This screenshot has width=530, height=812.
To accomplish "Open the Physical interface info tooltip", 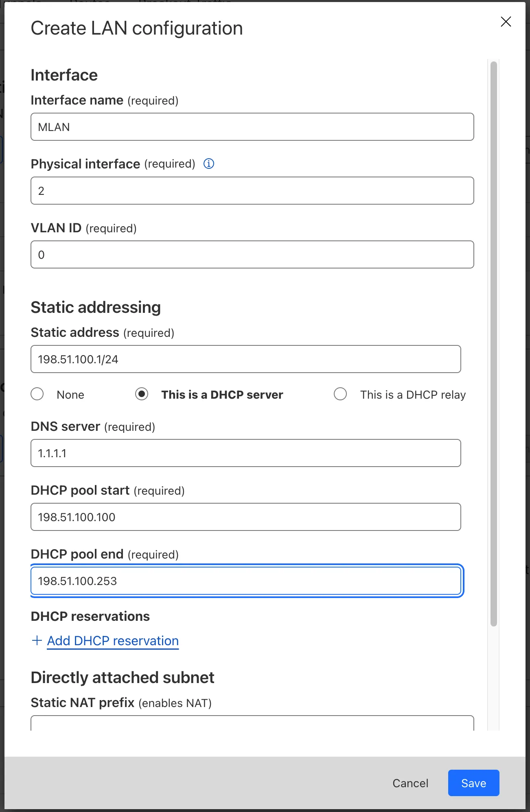I will [x=209, y=164].
